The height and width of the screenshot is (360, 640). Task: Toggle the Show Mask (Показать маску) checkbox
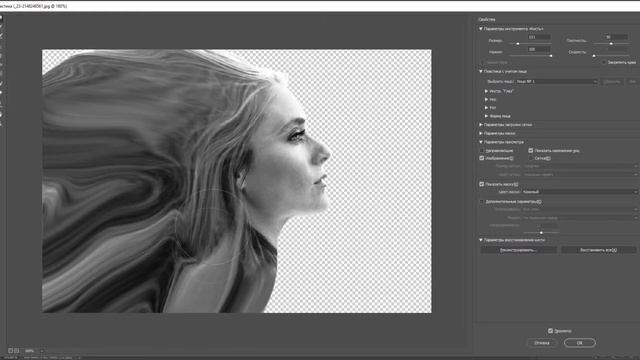click(x=482, y=184)
